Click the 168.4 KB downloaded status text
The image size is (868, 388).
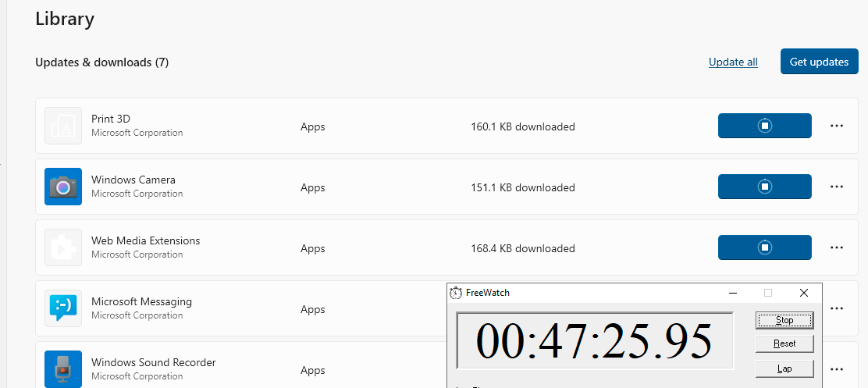(x=523, y=248)
